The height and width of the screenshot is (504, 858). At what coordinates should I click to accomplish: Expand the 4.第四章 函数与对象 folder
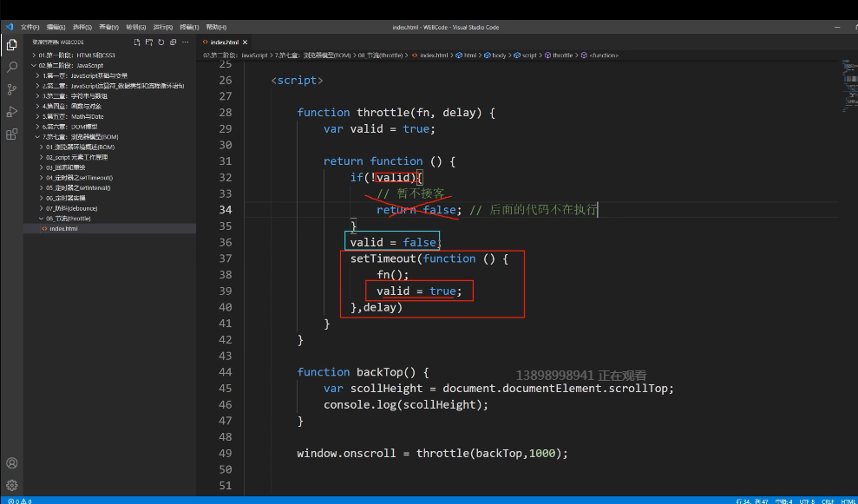(109, 106)
